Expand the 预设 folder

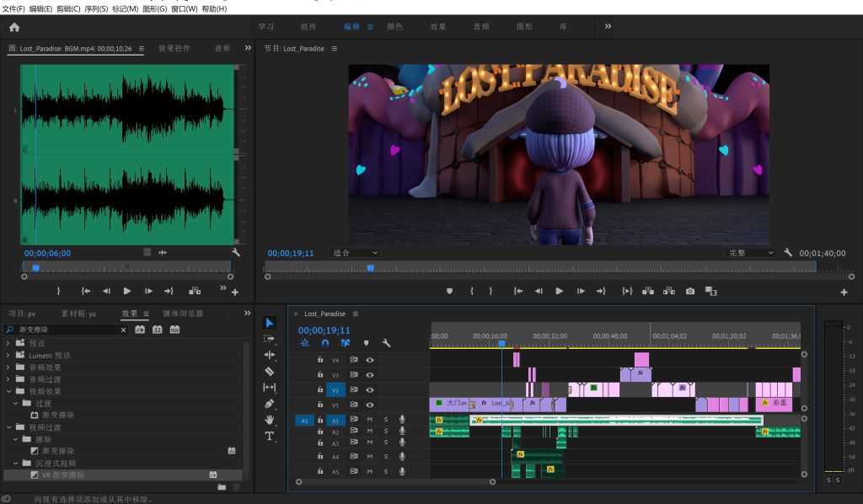(x=8, y=343)
